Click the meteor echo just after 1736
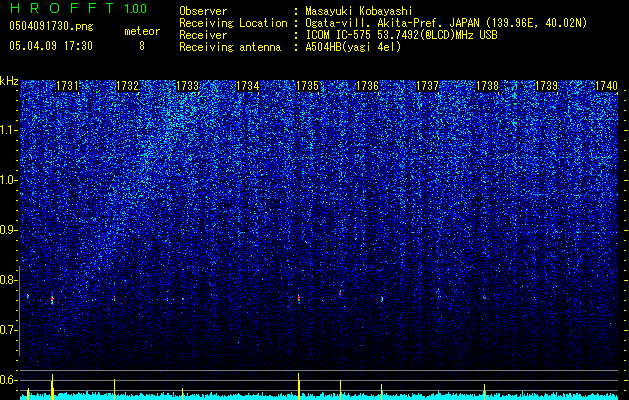 pos(382,298)
